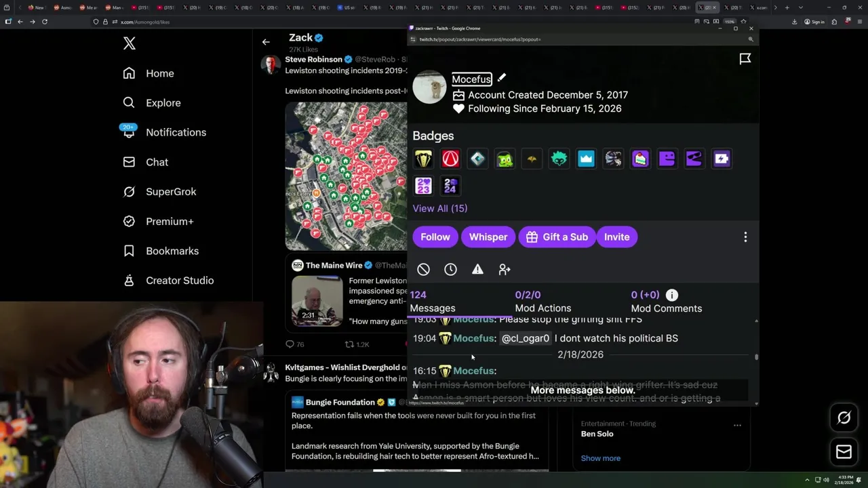Click the reply count 76
The image size is (868, 488).
[295, 344]
